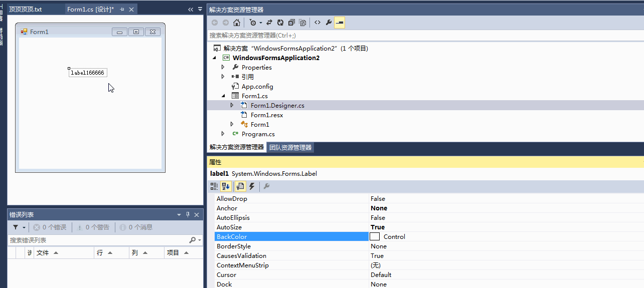Click the App.config file icon

point(235,87)
